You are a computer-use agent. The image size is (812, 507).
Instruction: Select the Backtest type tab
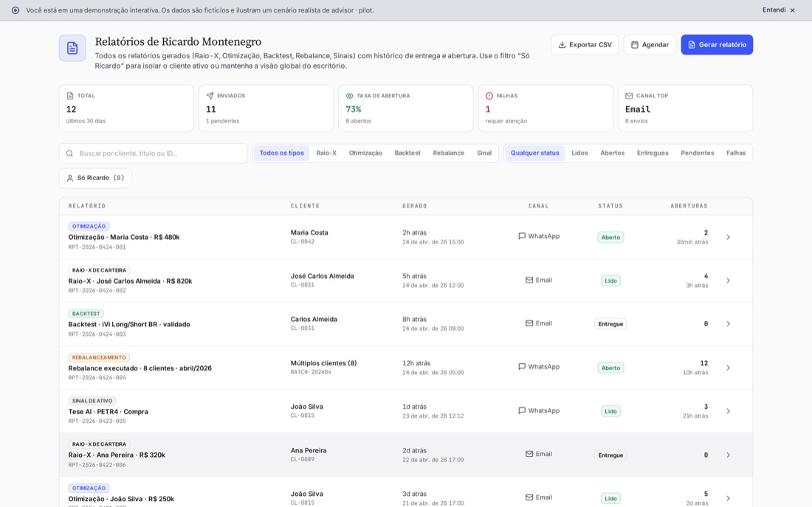(407, 154)
